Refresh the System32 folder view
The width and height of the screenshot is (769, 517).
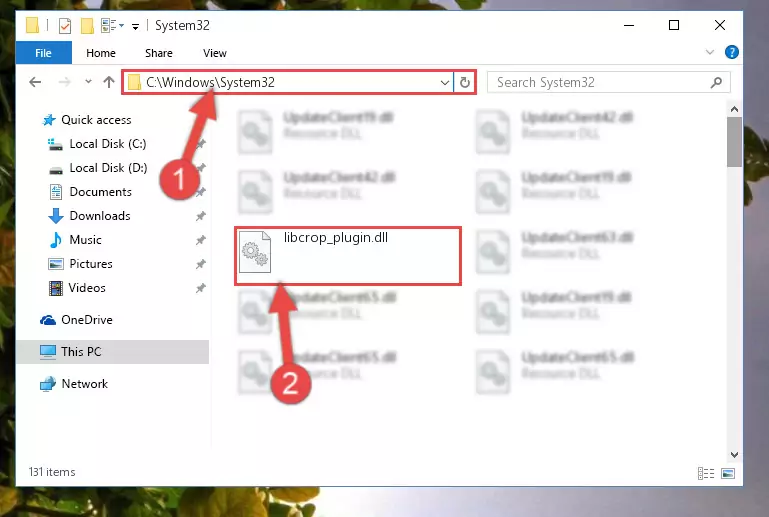(464, 82)
